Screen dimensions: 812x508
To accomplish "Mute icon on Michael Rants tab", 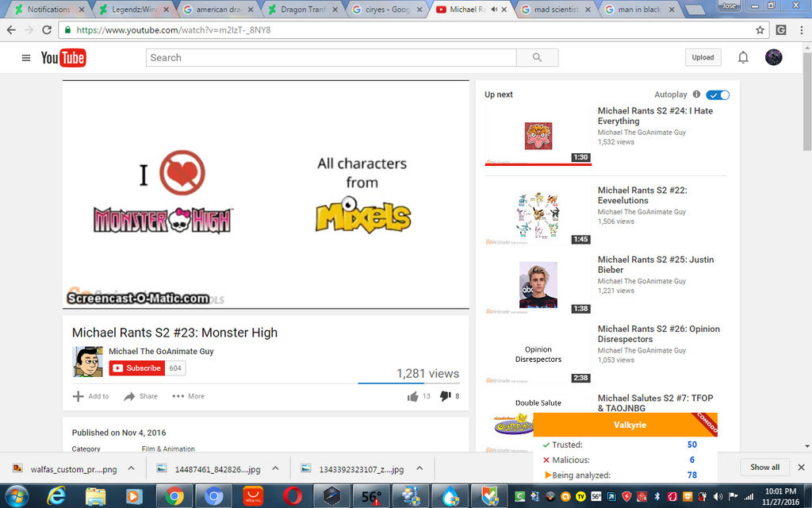I will pos(494,10).
